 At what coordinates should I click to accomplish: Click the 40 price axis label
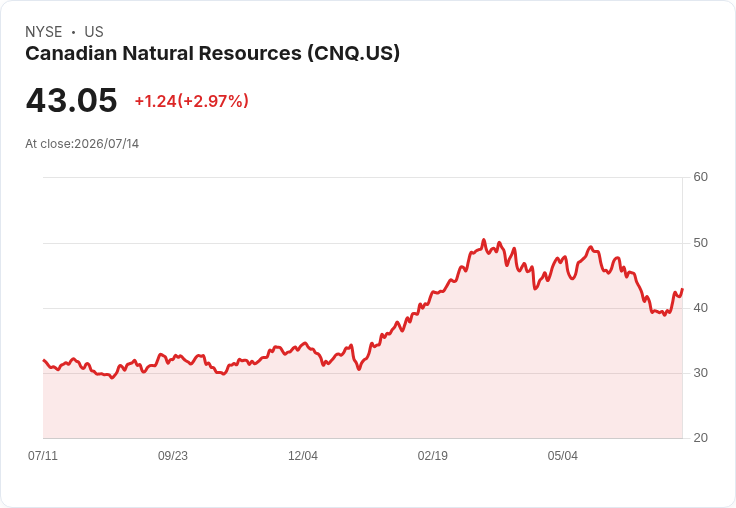pyautogui.click(x=700, y=308)
